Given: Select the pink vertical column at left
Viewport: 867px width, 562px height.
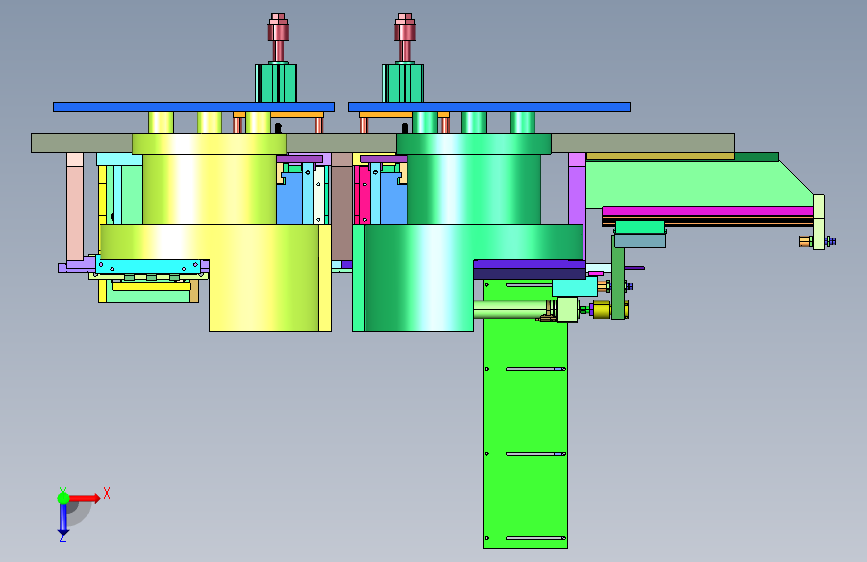Looking at the screenshot, I should click(75, 207).
